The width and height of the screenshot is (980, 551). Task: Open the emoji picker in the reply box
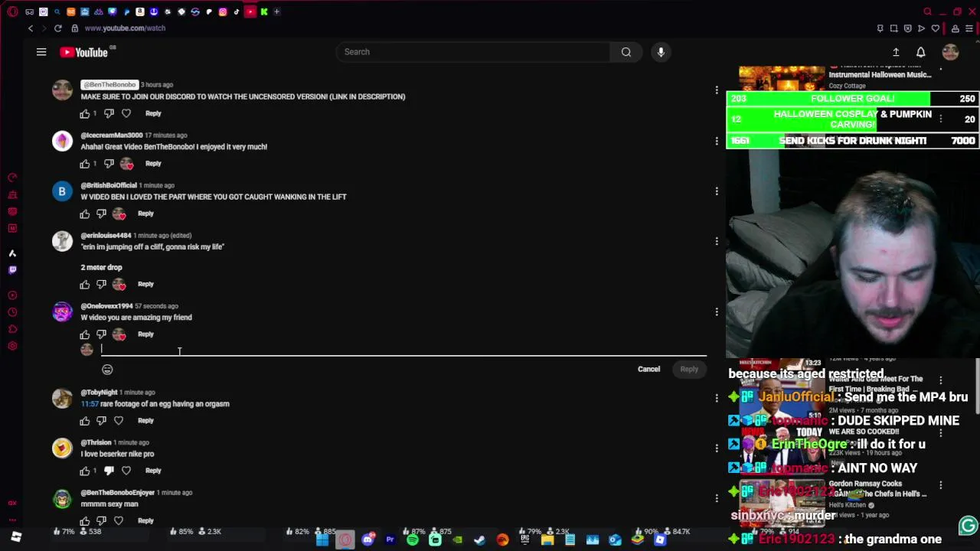(107, 370)
